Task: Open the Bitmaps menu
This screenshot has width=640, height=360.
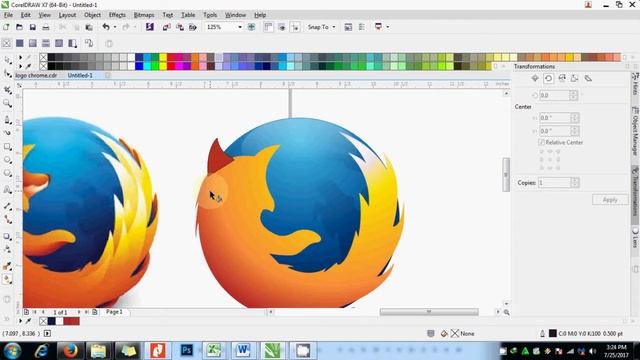Action: (144, 15)
